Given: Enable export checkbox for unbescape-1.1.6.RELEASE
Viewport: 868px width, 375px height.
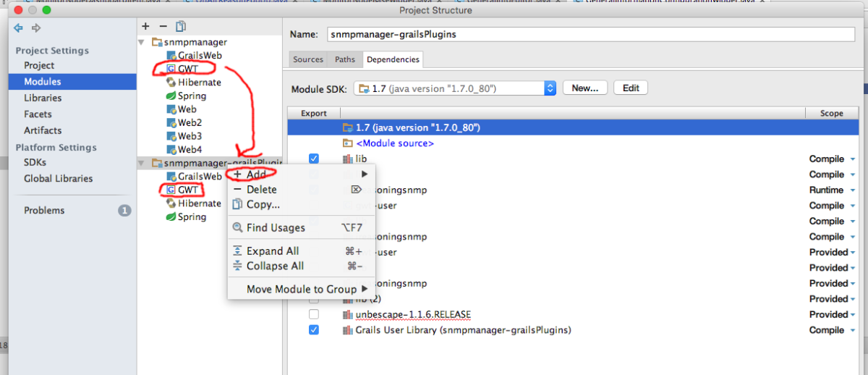Looking at the screenshot, I should [313, 315].
